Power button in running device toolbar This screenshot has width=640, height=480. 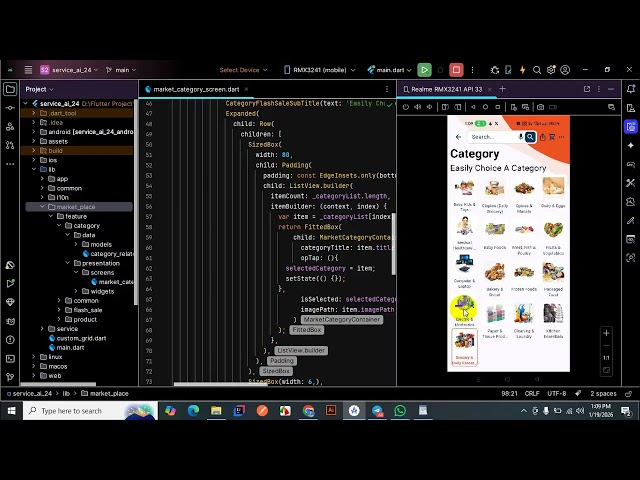(x=405, y=107)
